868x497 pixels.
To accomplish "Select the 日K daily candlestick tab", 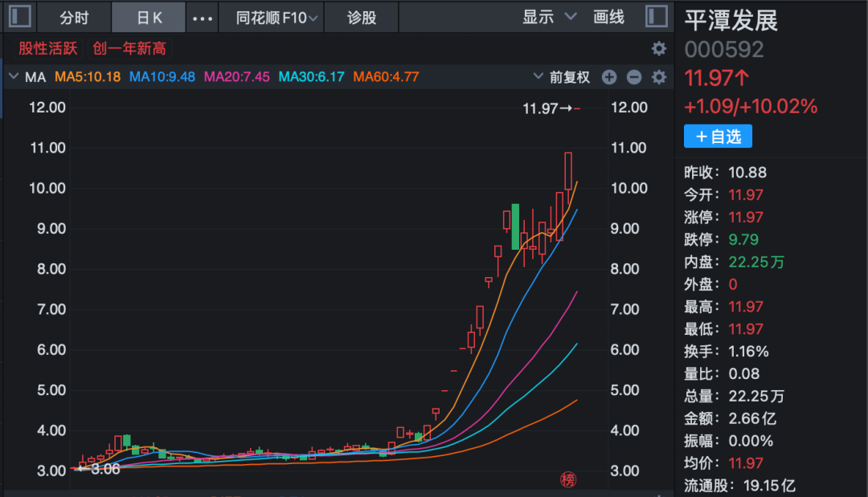I will tap(149, 18).
